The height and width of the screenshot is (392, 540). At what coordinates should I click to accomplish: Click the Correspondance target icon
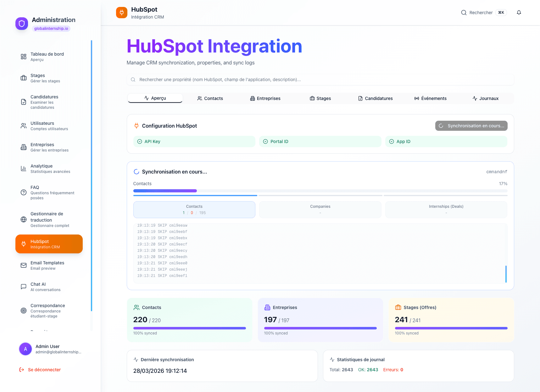click(24, 311)
